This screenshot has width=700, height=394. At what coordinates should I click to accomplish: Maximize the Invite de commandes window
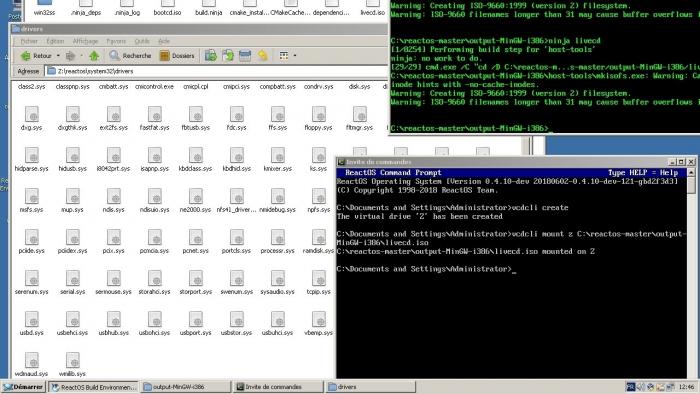(x=681, y=162)
